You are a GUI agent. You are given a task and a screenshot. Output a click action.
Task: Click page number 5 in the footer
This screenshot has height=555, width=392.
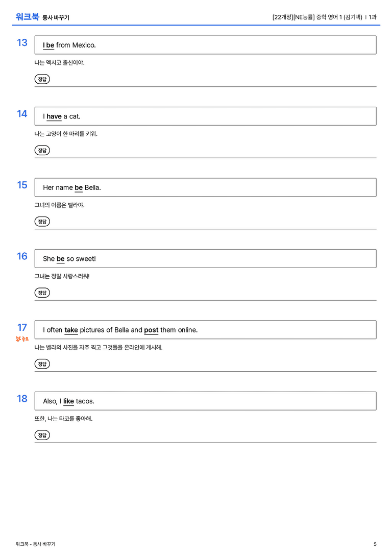[x=375, y=544]
